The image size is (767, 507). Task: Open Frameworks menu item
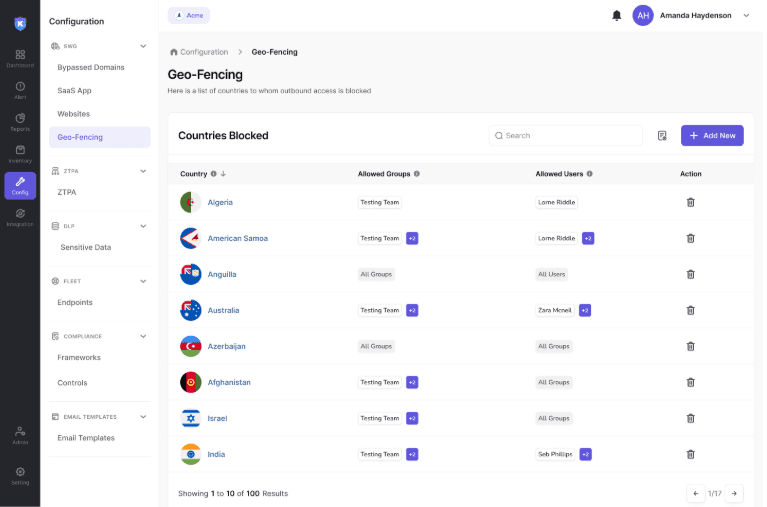(x=79, y=357)
